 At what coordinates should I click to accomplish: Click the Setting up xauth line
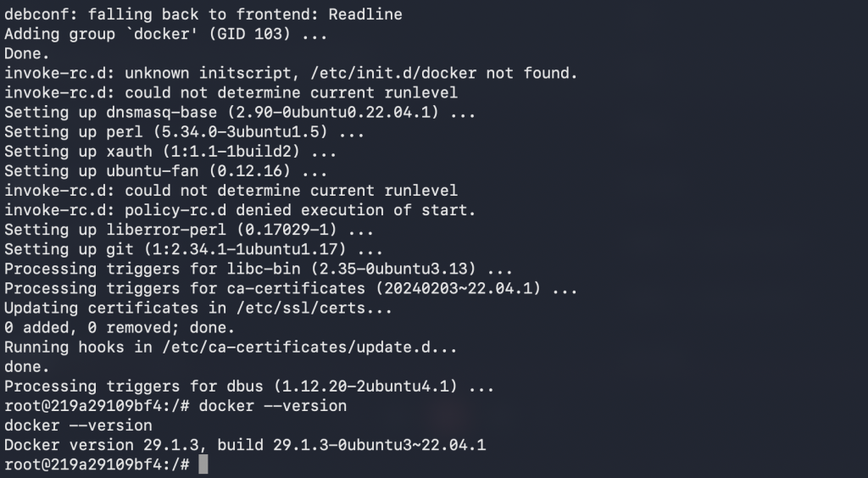(170, 152)
